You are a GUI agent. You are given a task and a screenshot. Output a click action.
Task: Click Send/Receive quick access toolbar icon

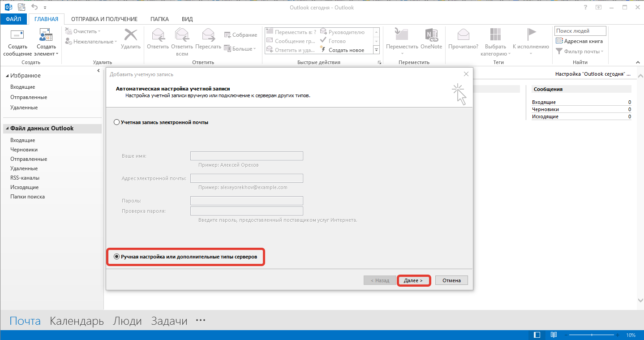pyautogui.click(x=21, y=7)
